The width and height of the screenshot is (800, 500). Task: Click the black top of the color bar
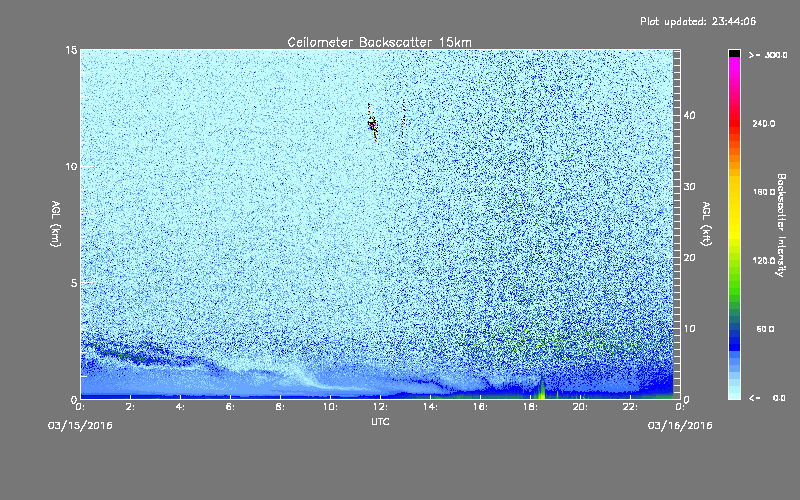click(734, 53)
